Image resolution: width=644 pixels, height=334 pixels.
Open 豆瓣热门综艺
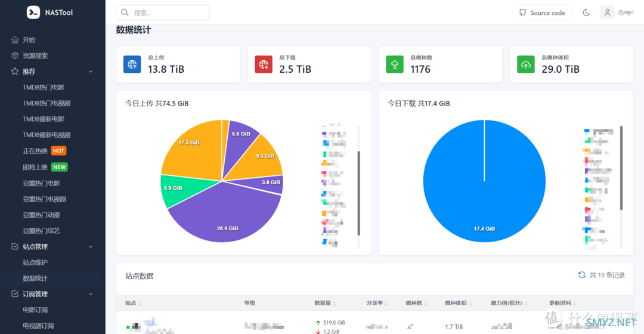click(x=42, y=231)
